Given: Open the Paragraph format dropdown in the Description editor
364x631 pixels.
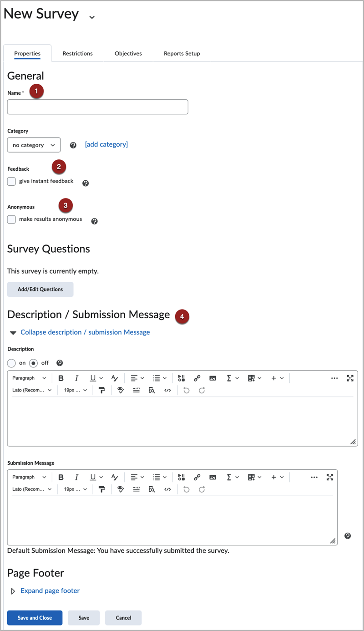Looking at the screenshot, I should 29,378.
